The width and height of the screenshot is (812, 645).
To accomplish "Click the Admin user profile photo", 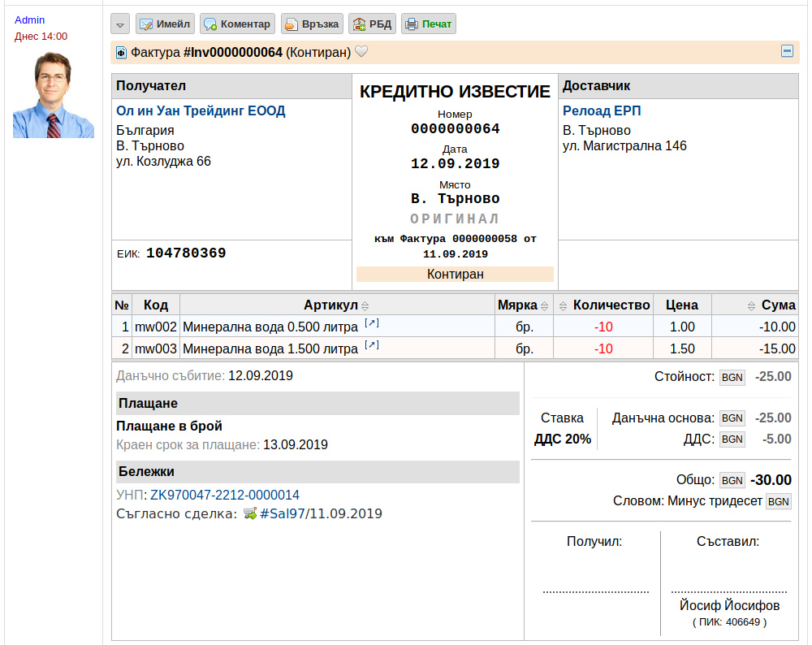I will [54, 95].
